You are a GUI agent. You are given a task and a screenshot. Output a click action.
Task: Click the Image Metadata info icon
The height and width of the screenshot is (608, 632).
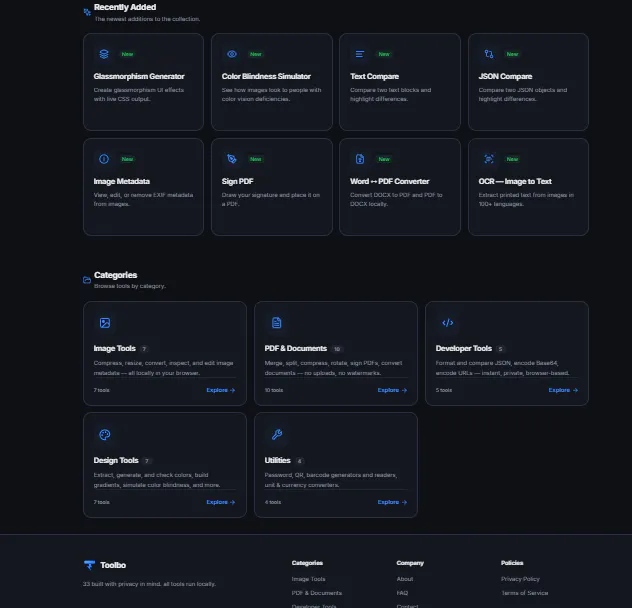click(x=104, y=159)
